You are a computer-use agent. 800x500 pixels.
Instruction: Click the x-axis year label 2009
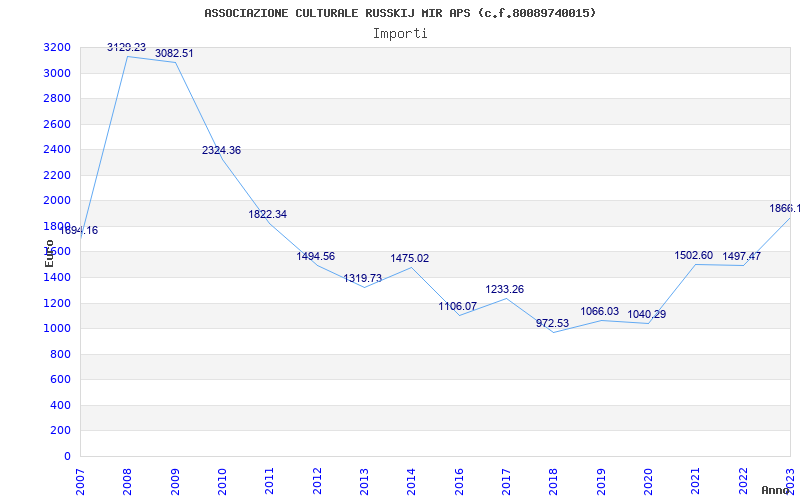point(174,482)
